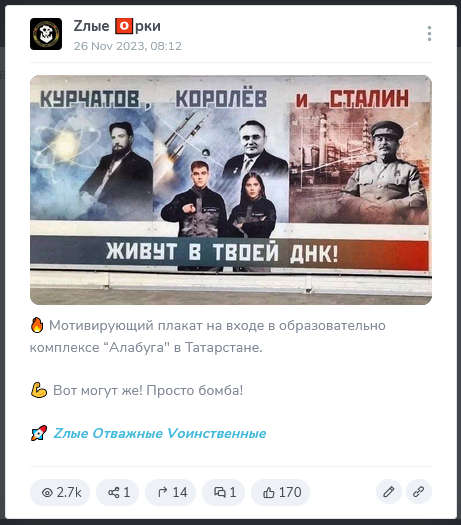
Task: Follow the Zлые Отважные Vоинственные link
Action: coord(160,433)
